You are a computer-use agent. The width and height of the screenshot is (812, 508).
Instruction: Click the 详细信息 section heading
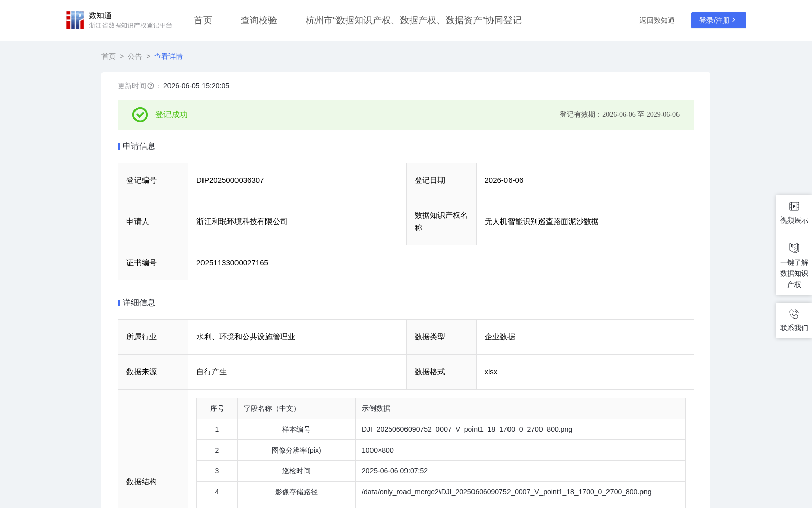pos(139,303)
